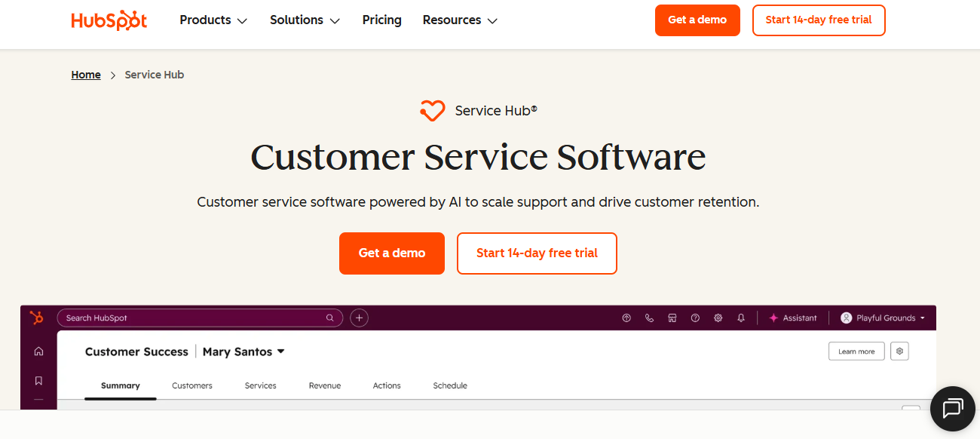Image resolution: width=980 pixels, height=439 pixels.
Task: Switch to the Services tab
Action: pyautogui.click(x=261, y=385)
